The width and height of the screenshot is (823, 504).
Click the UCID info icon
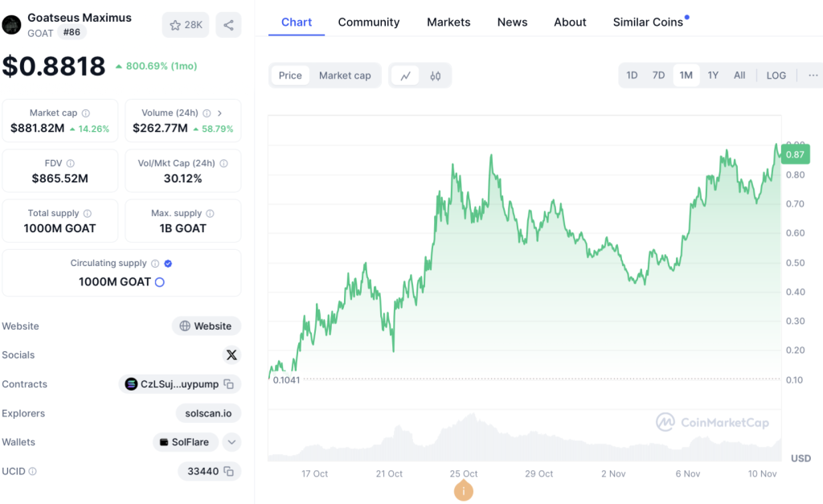click(x=32, y=471)
